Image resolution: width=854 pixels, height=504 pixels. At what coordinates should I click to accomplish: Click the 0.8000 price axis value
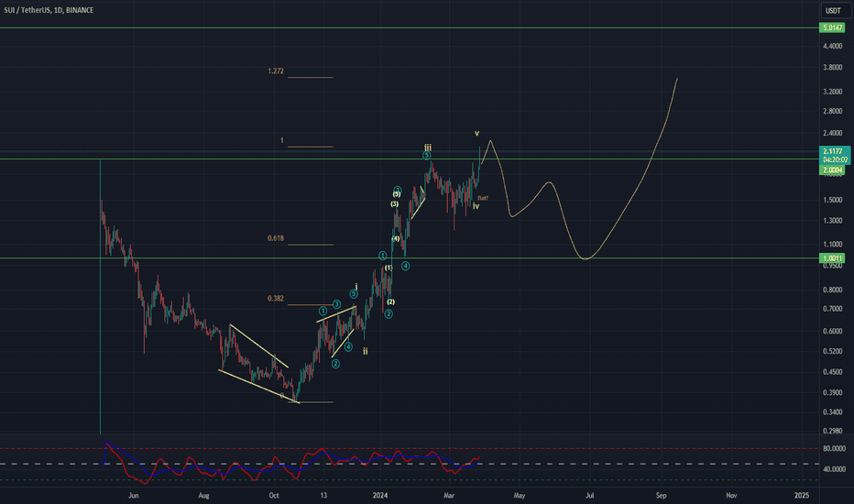pos(833,290)
